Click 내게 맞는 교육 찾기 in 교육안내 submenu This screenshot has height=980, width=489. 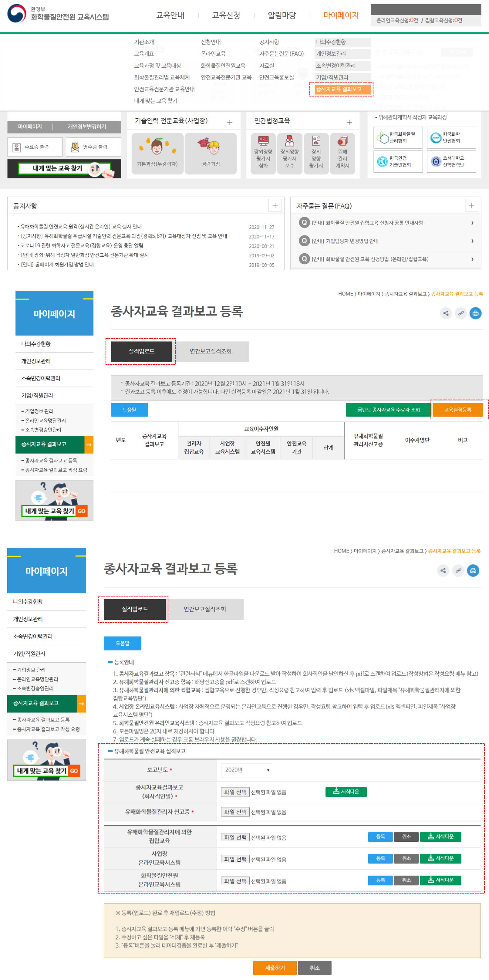(x=156, y=101)
